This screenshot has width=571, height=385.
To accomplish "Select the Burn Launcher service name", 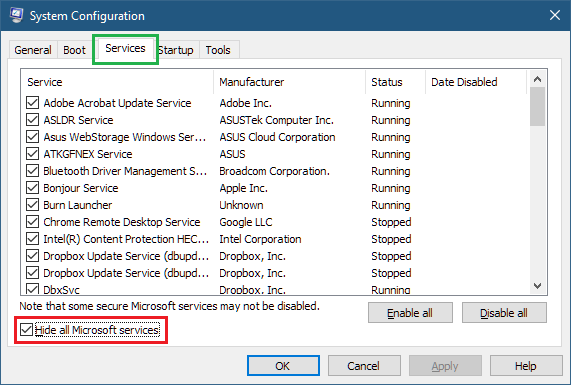I will [78, 205].
